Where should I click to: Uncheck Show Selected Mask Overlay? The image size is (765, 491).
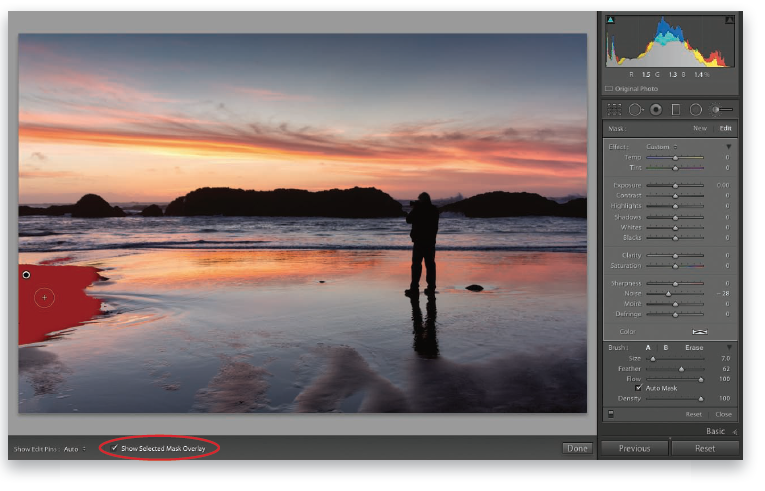point(115,448)
